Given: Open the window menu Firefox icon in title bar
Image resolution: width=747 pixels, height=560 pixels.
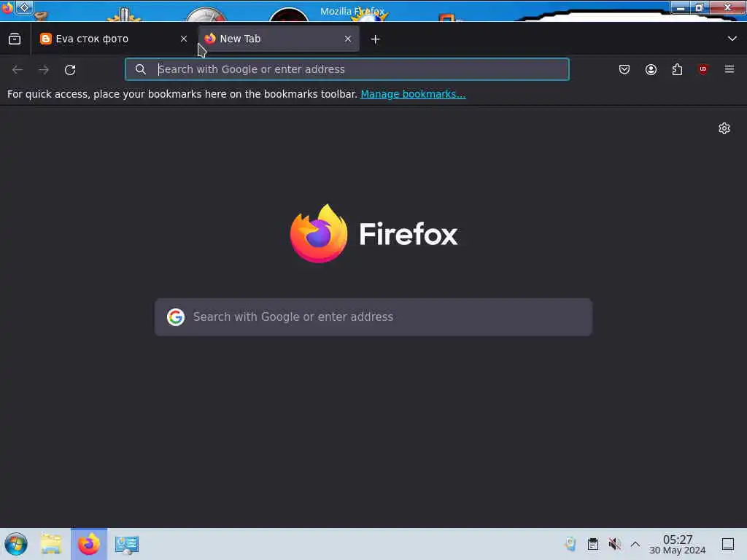Looking at the screenshot, I should [7, 7].
